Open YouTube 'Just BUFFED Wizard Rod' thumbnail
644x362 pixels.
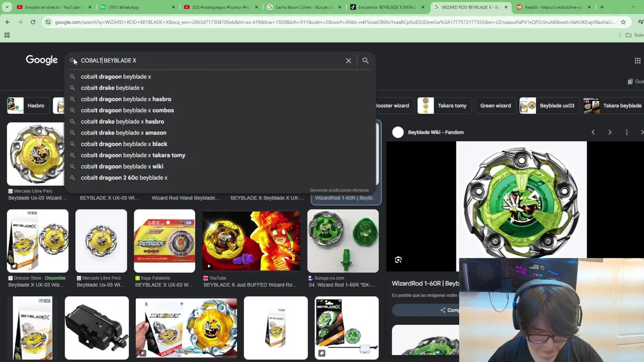coord(251,241)
